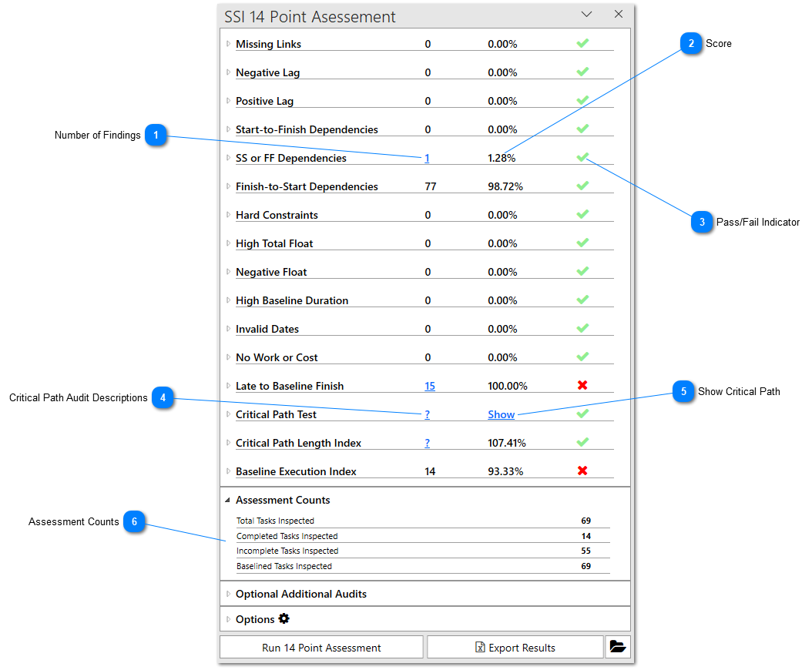
Task: Click the green checkmark on Missing Links row
Action: [582, 43]
